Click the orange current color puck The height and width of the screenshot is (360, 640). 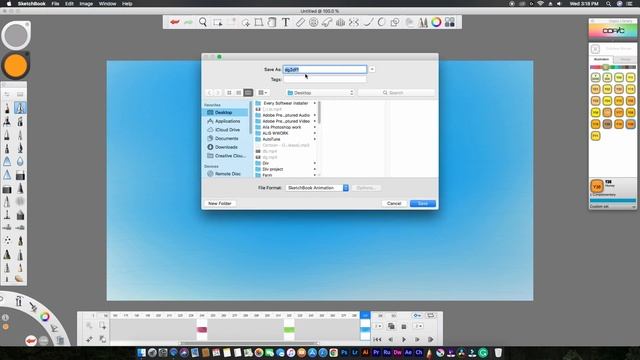tap(16, 66)
